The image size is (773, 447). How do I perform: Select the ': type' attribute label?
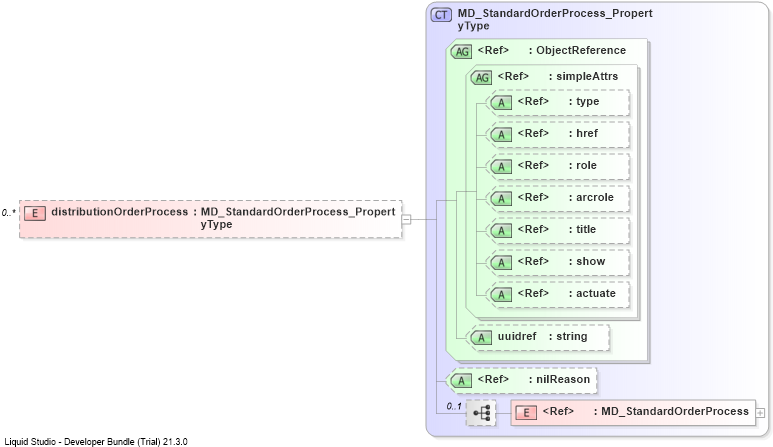click(x=584, y=102)
